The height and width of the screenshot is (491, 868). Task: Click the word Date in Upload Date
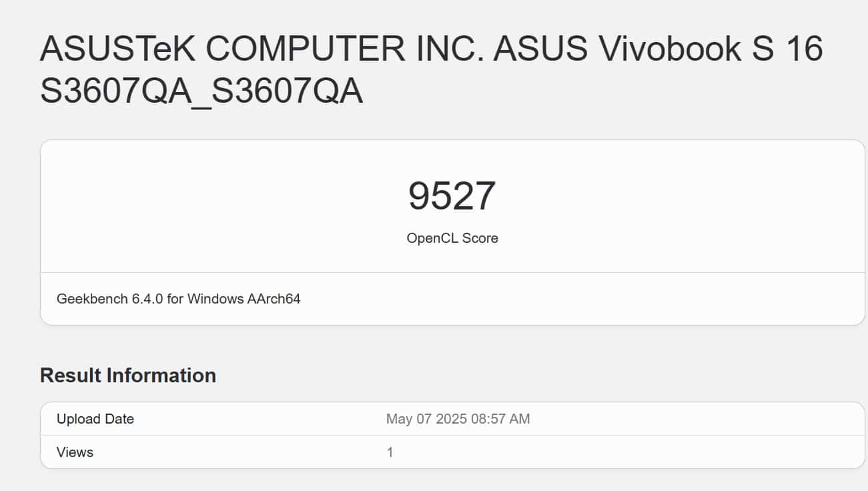121,419
